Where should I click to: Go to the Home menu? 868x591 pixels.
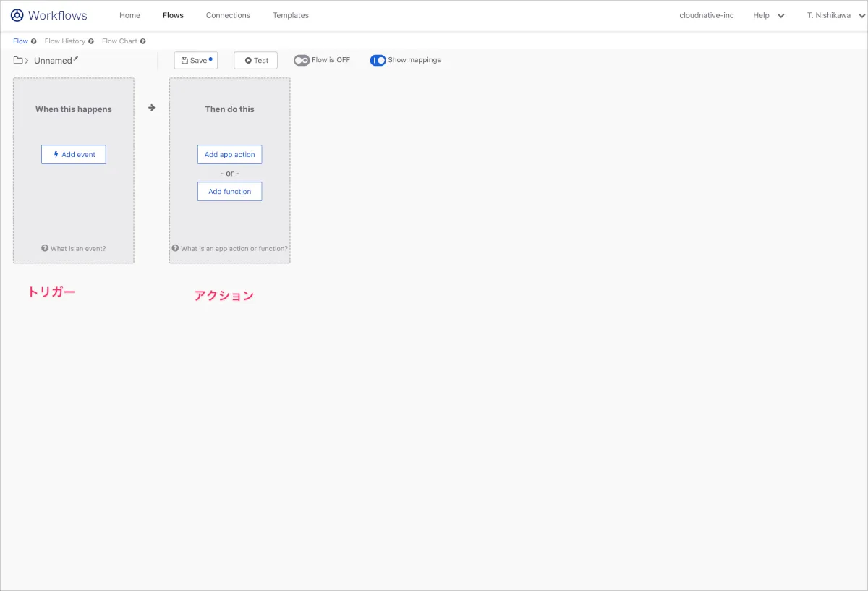[x=129, y=15]
